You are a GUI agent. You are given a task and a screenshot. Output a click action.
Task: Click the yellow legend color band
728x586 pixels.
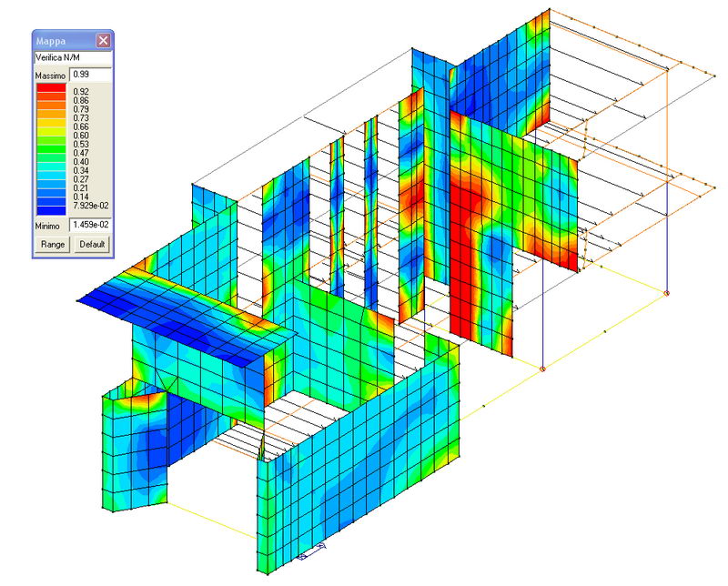(51, 123)
